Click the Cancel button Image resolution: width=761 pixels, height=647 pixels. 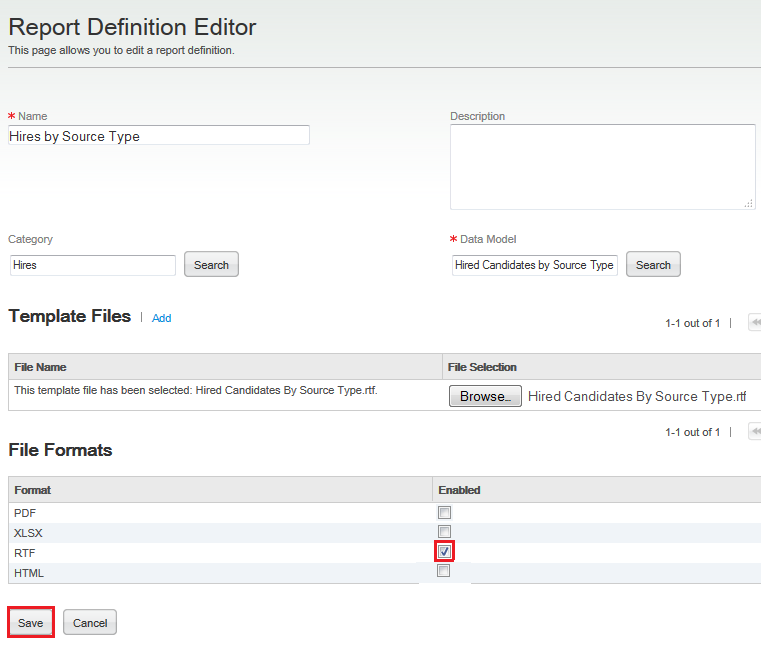pos(90,622)
